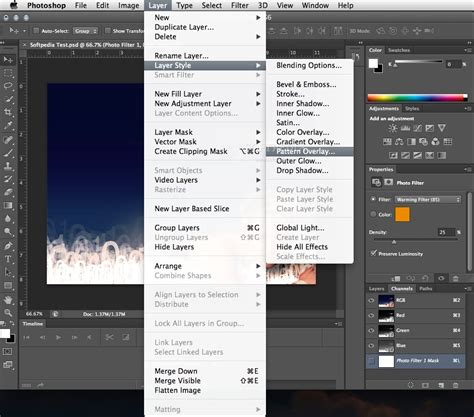Open the Filter menu
474x417 pixels.
[240, 5]
